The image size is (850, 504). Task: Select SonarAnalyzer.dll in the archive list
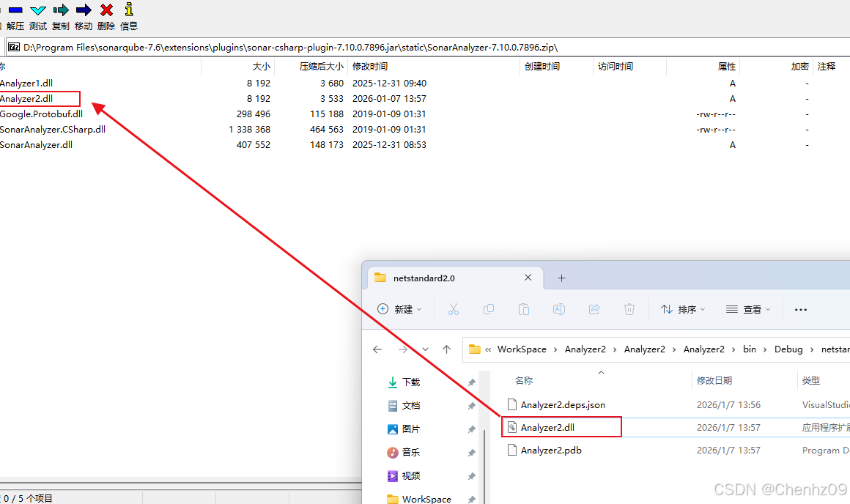coord(37,145)
